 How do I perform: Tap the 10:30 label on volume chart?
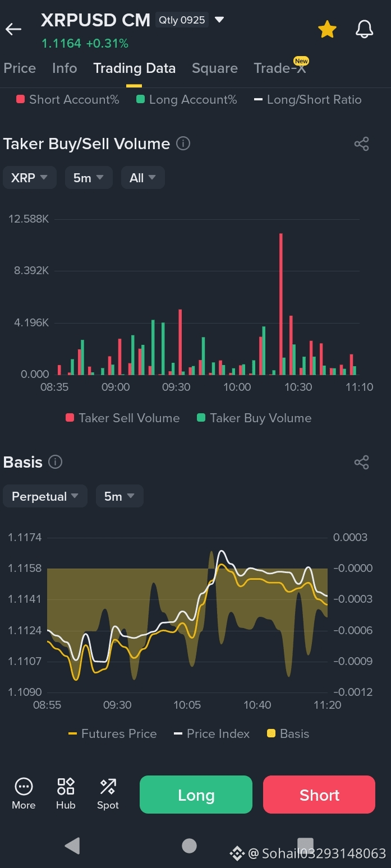[298, 387]
